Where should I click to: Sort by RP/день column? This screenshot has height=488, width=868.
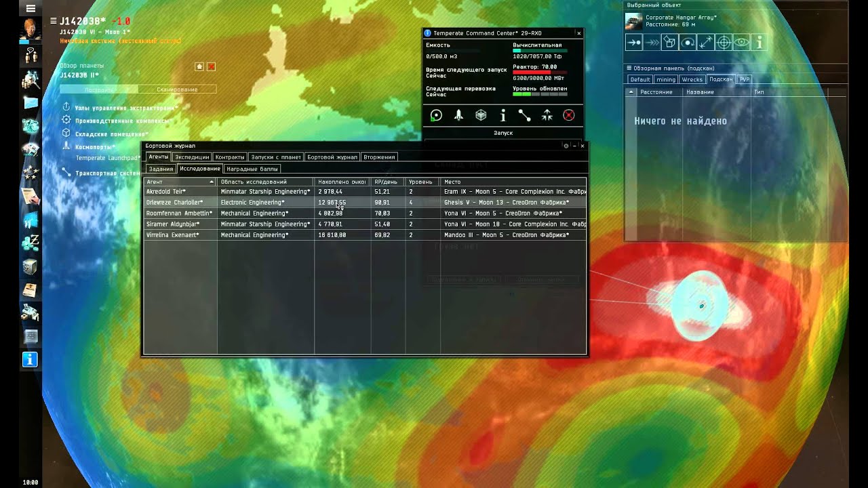coord(389,182)
